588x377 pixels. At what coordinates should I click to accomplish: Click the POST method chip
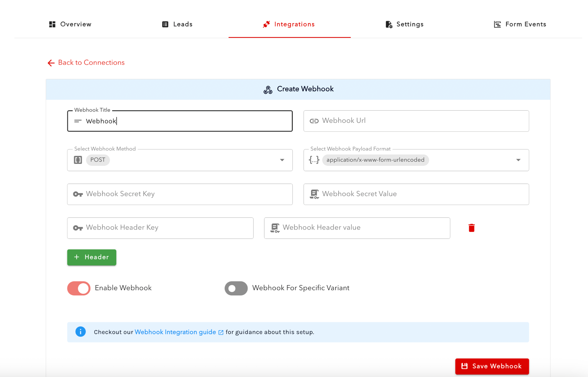98,160
